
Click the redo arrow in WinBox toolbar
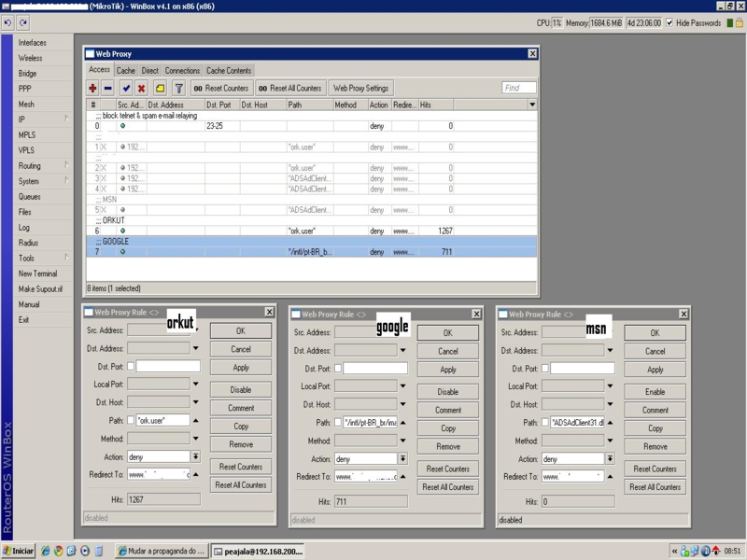click(x=23, y=22)
